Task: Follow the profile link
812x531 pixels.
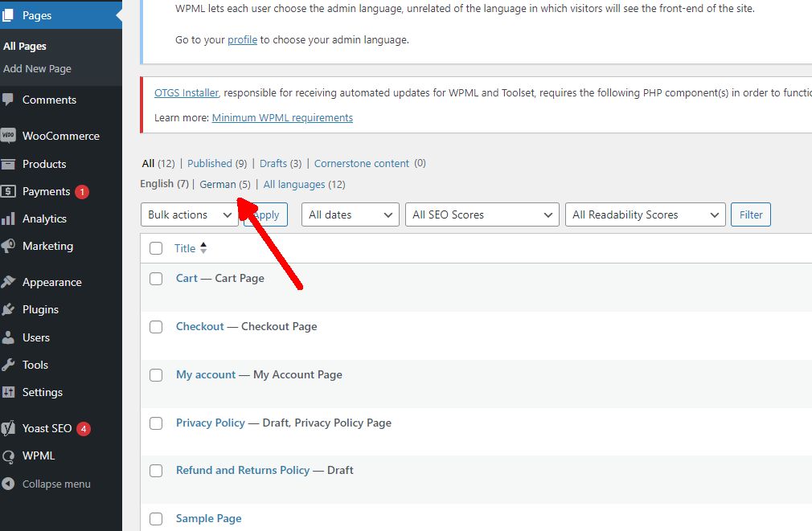Action: (242, 40)
